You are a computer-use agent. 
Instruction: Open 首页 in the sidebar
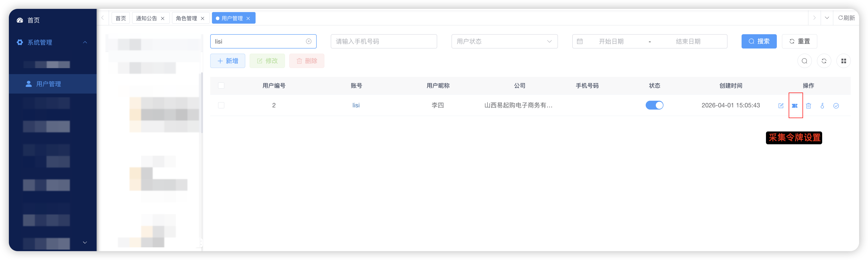pos(52,20)
